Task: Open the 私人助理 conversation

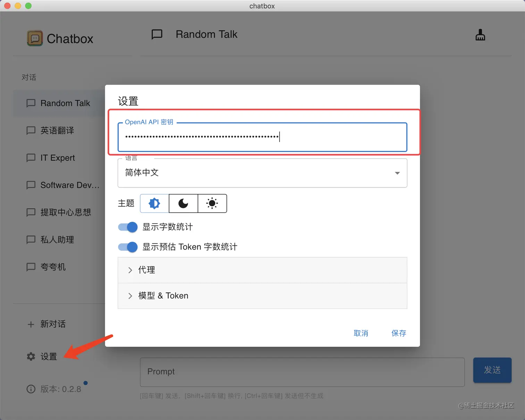Action: 59,240
